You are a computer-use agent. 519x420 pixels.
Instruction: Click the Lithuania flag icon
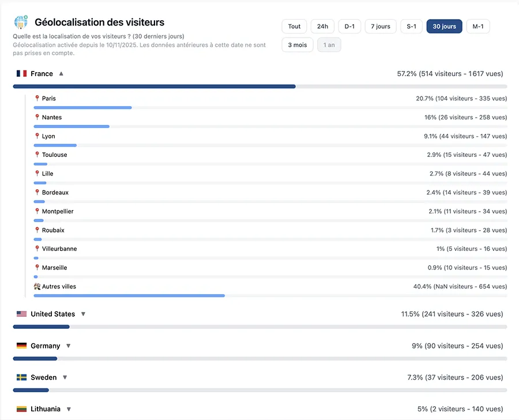(22, 409)
